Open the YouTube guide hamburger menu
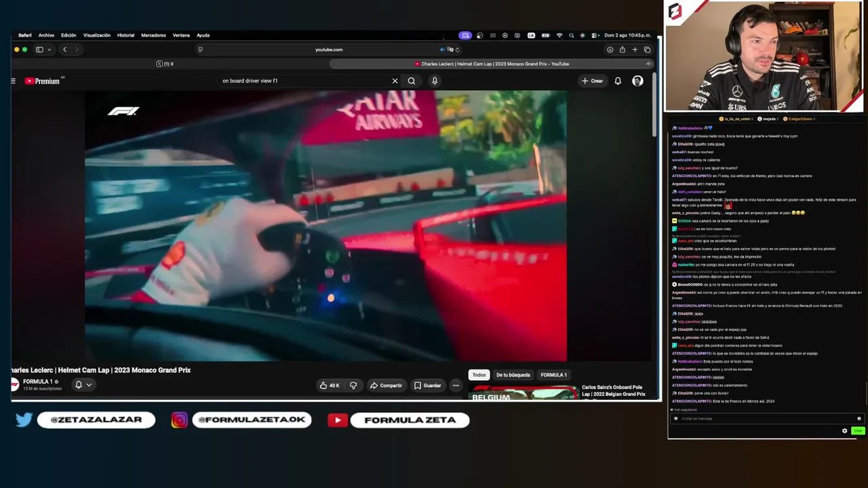Viewport: 868px width, 488px height. click(13, 81)
